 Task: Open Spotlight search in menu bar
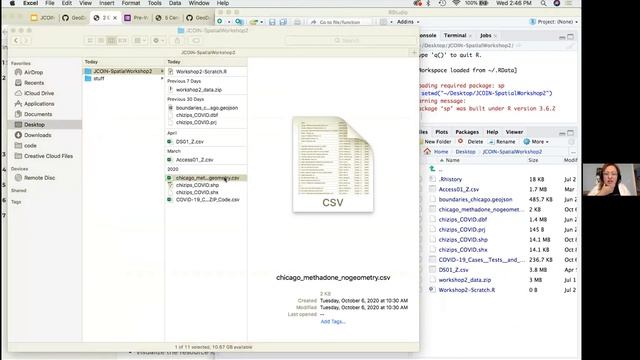tap(543, 3)
